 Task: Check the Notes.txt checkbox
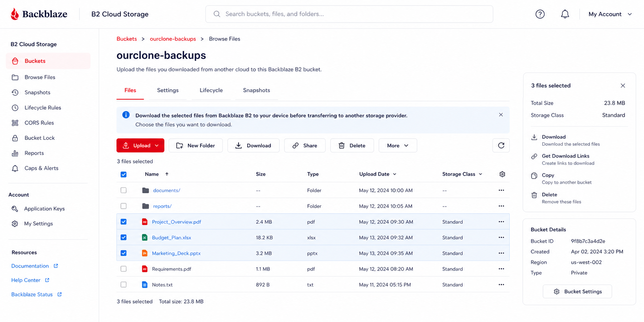[123, 285]
